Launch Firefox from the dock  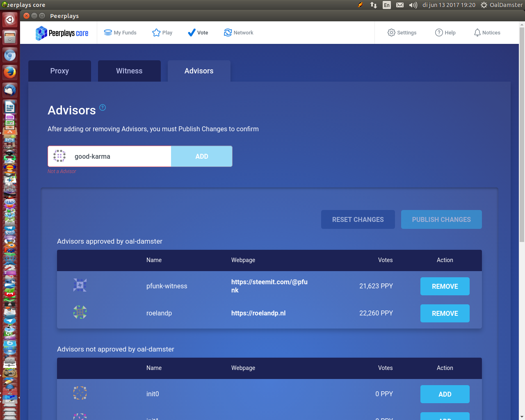[x=10, y=73]
